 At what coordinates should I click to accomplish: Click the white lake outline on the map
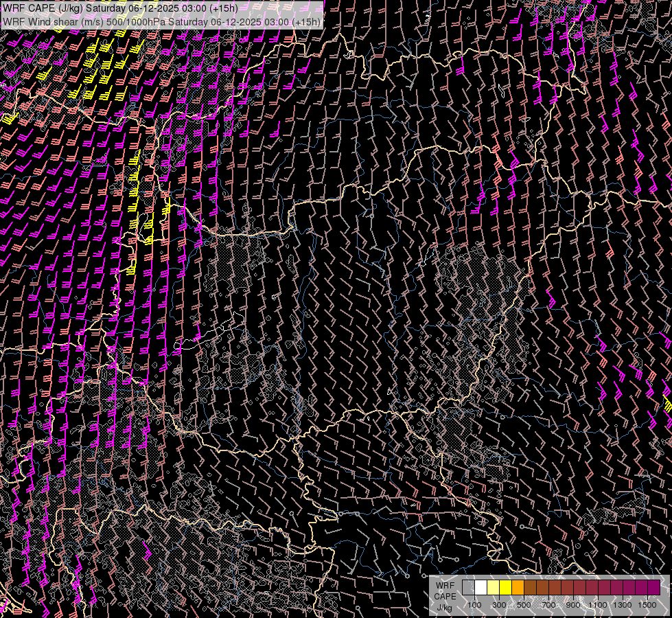coord(206,336)
